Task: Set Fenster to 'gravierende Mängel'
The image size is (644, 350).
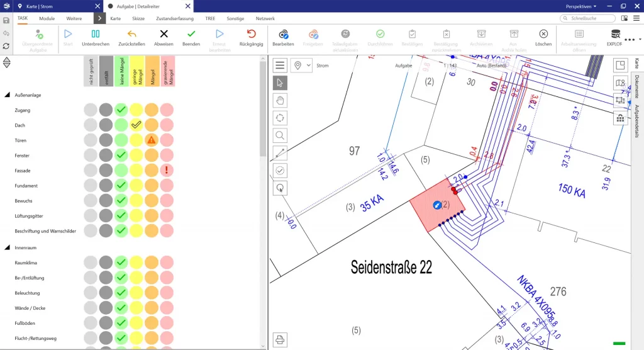Action: point(167,155)
